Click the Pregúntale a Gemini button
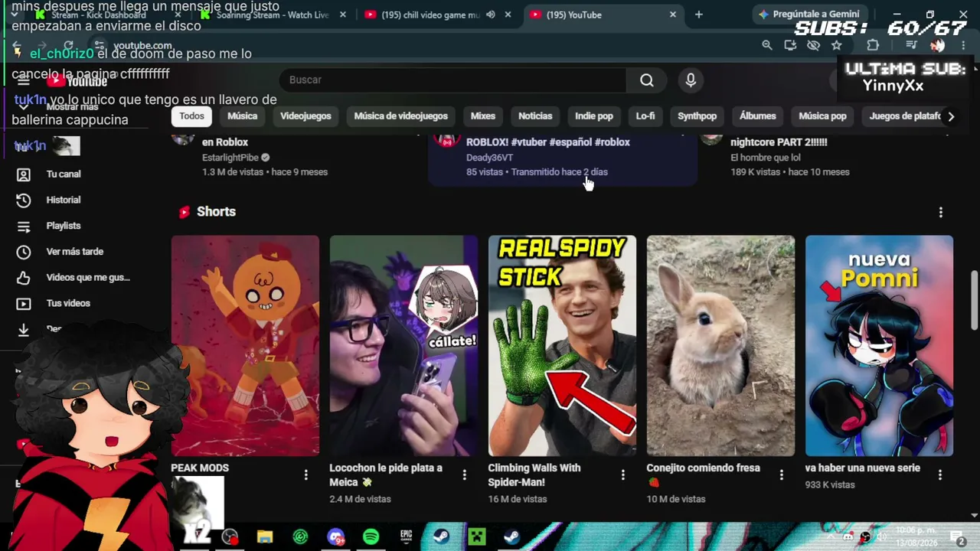 pos(809,15)
